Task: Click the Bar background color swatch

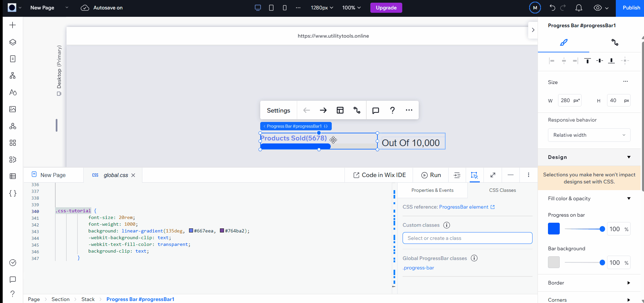Action: pyautogui.click(x=554, y=262)
